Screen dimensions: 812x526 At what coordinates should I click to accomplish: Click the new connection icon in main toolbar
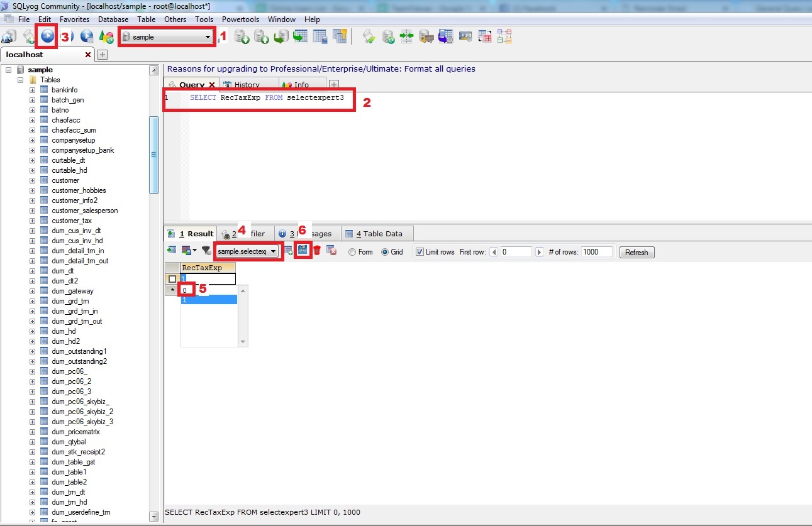click(8, 37)
